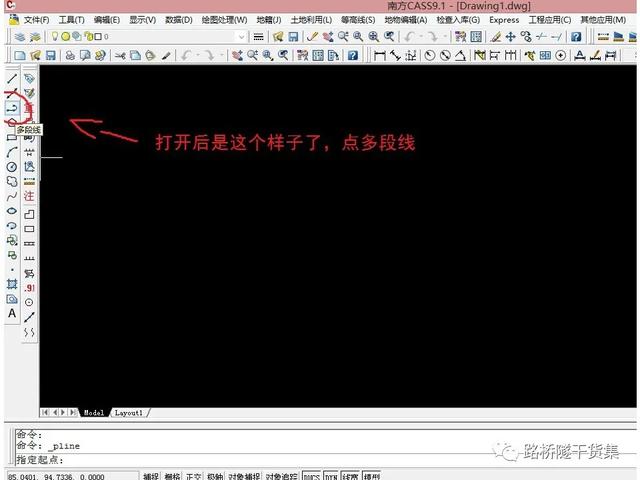The height and width of the screenshot is (480, 640).
Task: Click the Undo arrow in second toolbar row
Action: tap(186, 55)
